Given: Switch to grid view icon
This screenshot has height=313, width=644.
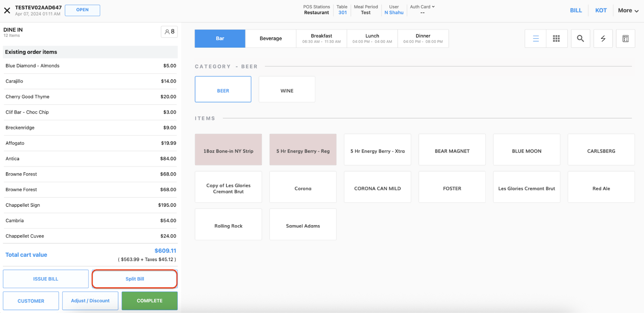Looking at the screenshot, I should pos(556,39).
